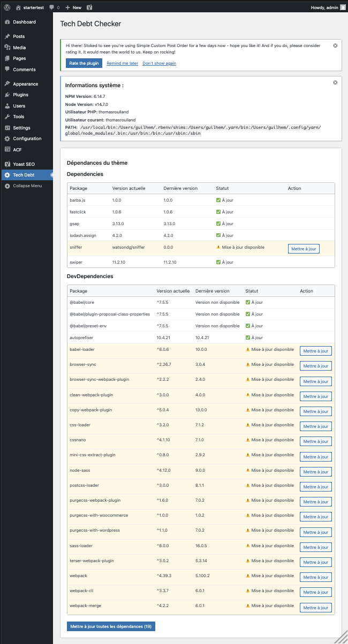This screenshot has width=348, height=644.
Task: Update the node-sass package
Action: (x=315, y=472)
